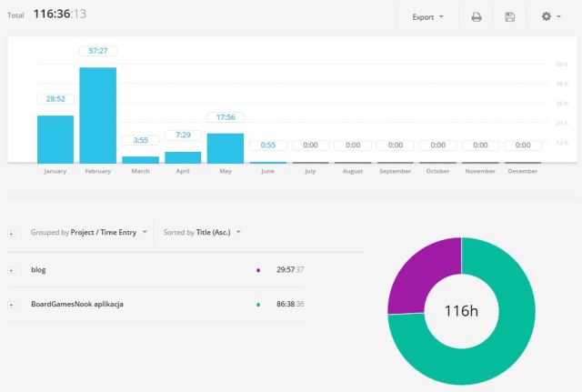Viewport: 582px width, 392px height.
Task: Click the February bar in chart
Action: (x=97, y=115)
